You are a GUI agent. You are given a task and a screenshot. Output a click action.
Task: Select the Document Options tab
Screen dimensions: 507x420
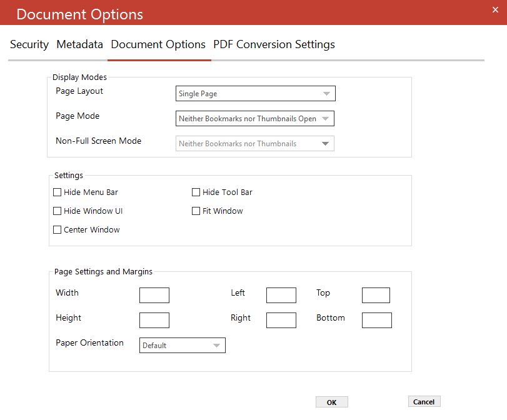158,44
